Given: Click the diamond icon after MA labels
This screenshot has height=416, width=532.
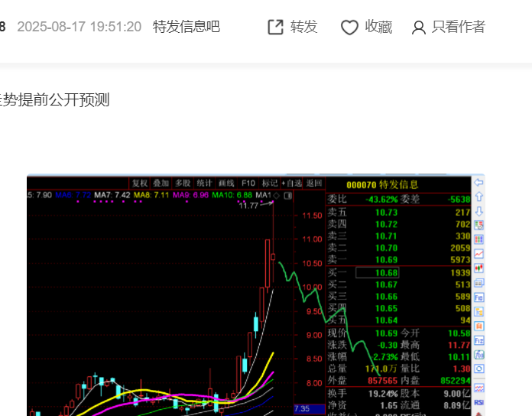Looking at the screenshot, I should tap(277, 196).
